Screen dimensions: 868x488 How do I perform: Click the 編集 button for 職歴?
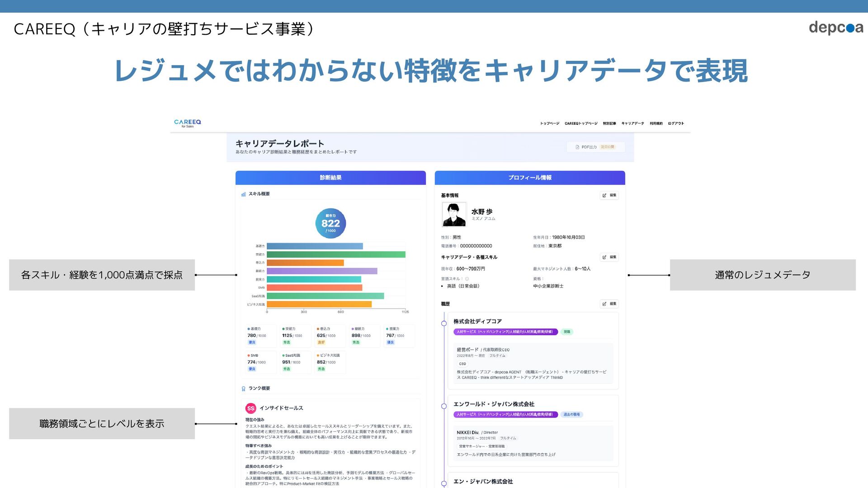tap(609, 304)
